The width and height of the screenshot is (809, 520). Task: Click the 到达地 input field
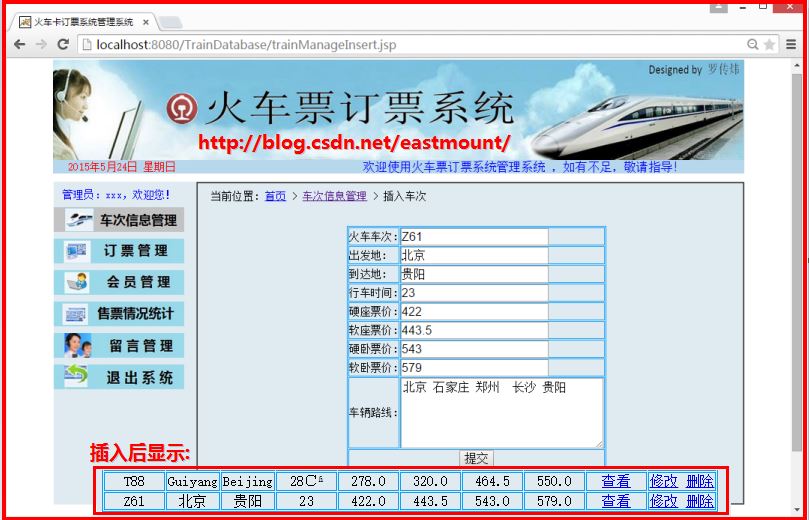pos(474,274)
